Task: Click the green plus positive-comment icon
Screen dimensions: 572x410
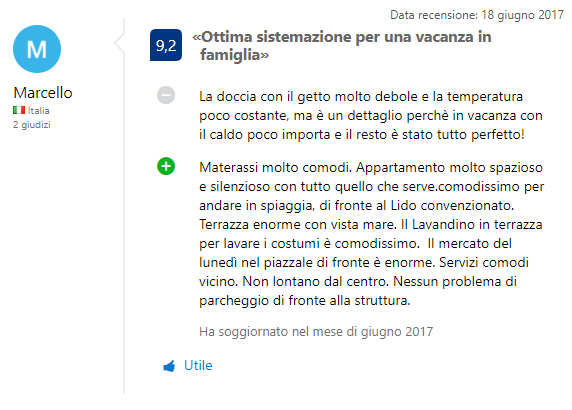Action: 166,166
